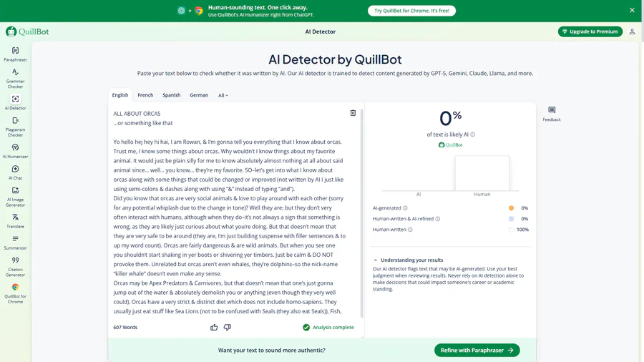
Task: Open the Grammar Checker tool
Action: 15,77
